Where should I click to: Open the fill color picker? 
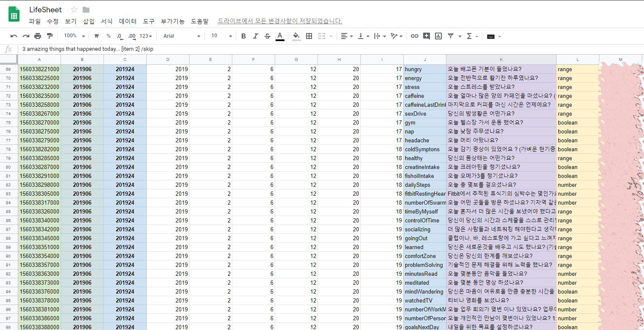(296, 36)
